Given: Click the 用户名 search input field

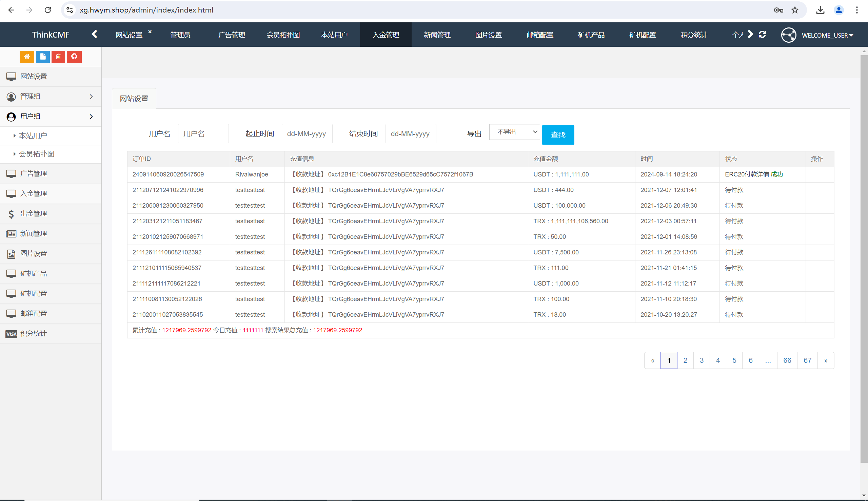Looking at the screenshot, I should [x=203, y=133].
